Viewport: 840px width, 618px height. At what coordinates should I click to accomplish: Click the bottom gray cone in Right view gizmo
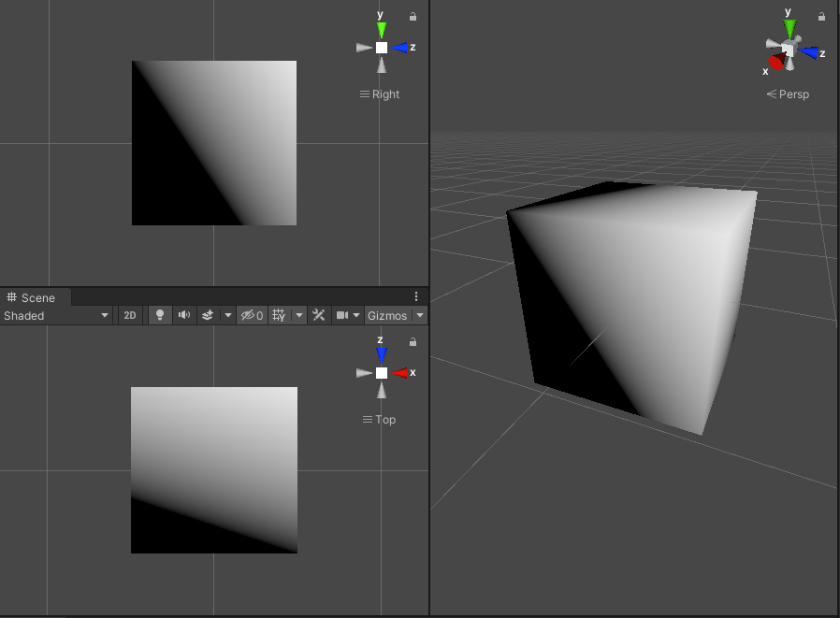(382, 65)
